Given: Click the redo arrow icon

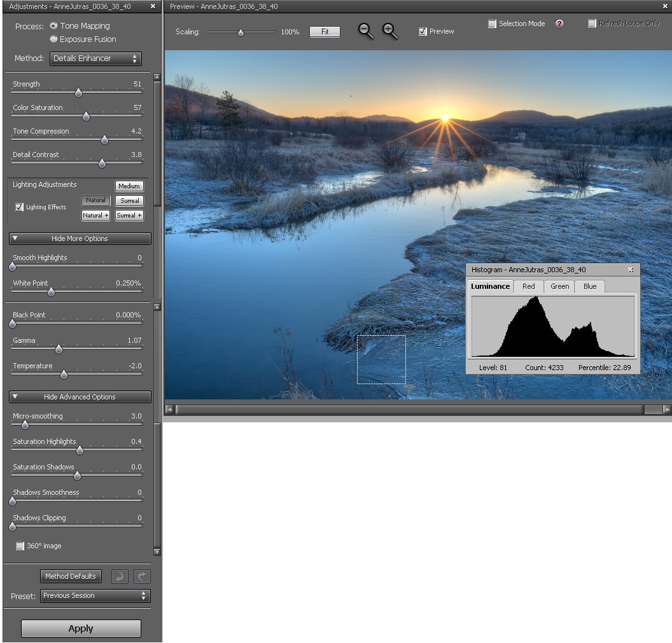Looking at the screenshot, I should 143,576.
